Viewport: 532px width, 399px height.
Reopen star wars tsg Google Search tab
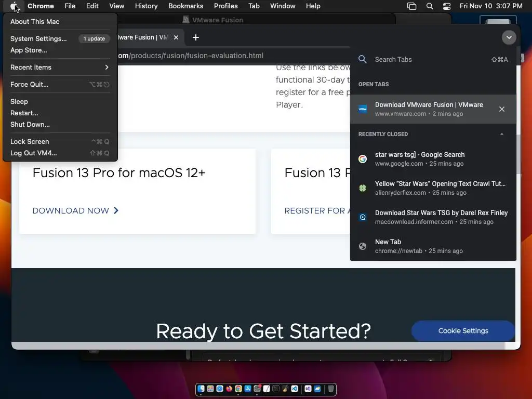pyautogui.click(x=433, y=159)
